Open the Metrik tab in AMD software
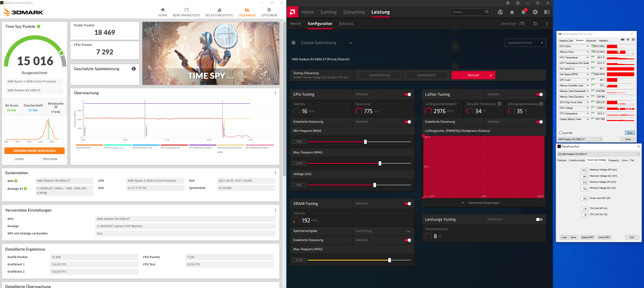Viewport: 644px width, 288px height. (296, 23)
